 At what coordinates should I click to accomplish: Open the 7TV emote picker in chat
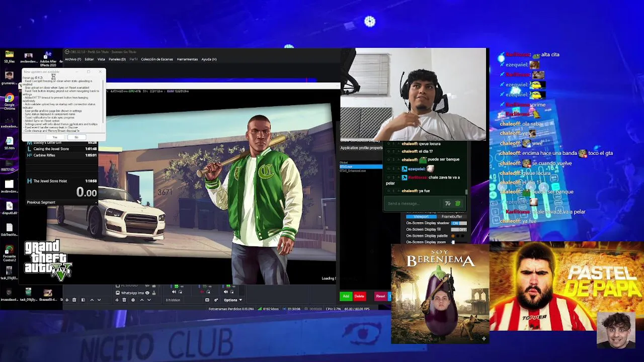tap(447, 204)
